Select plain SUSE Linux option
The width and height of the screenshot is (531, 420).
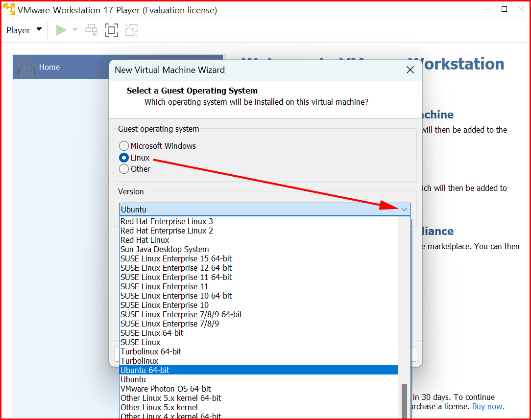(x=259, y=343)
